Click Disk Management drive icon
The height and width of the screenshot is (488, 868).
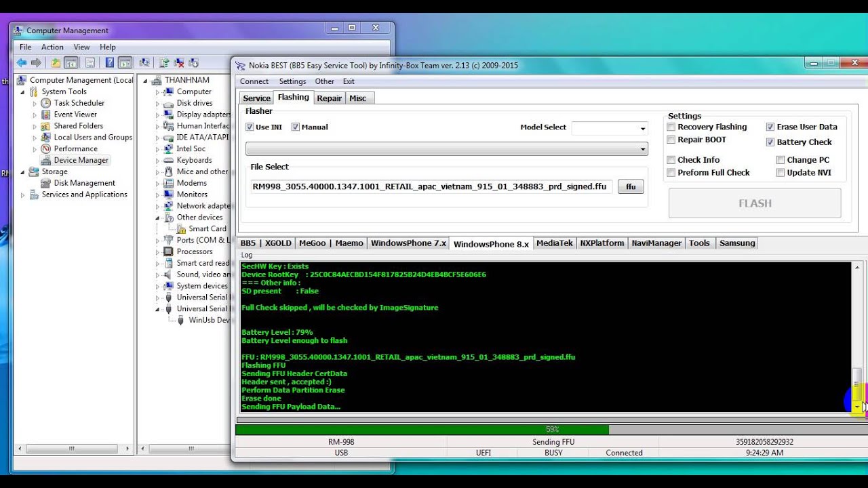point(46,183)
